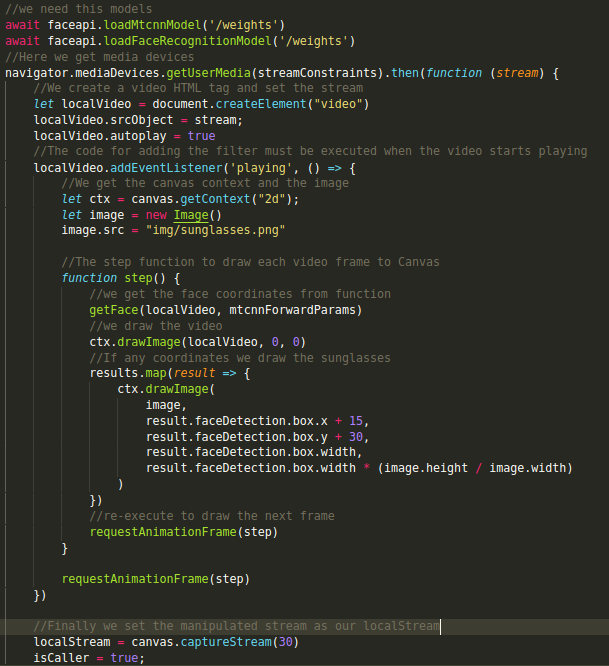Click the autoplay property name
Image resolution: width=609 pixels, height=666 pixels.
coord(138,135)
